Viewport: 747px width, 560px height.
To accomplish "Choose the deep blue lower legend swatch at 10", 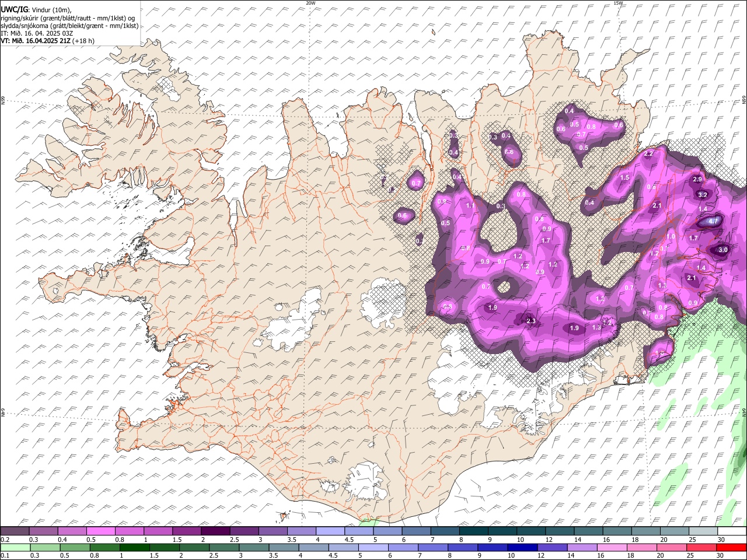I will pos(522,547).
